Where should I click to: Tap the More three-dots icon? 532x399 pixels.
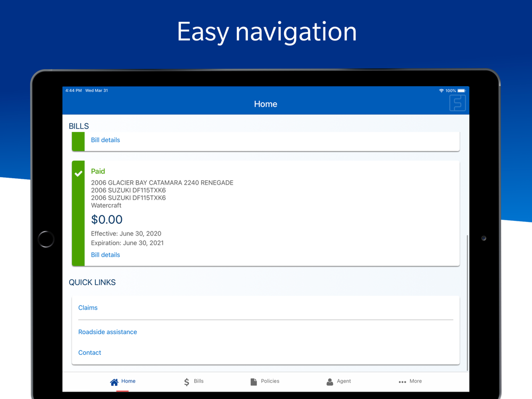tap(402, 382)
